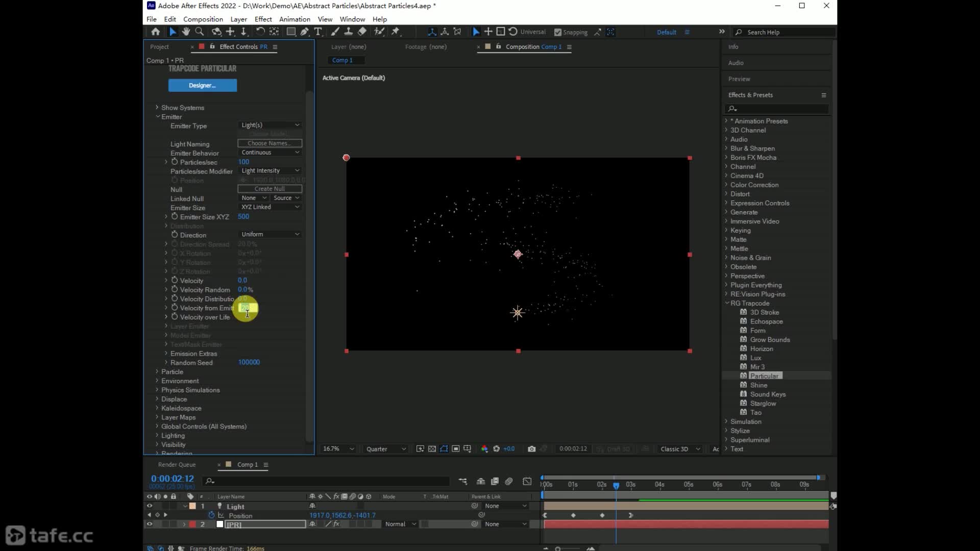Viewport: 980px width, 551px height.
Task: Click current time indicator in timeline
Action: [616, 485]
